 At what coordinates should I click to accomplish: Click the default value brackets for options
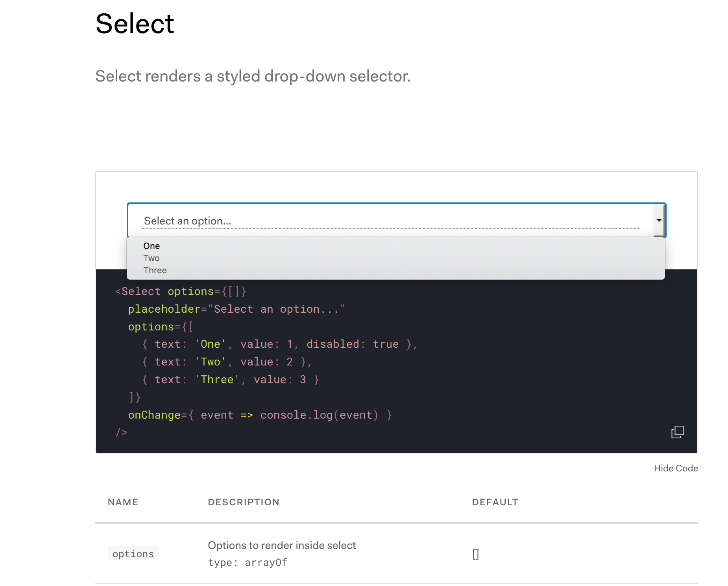tap(475, 553)
